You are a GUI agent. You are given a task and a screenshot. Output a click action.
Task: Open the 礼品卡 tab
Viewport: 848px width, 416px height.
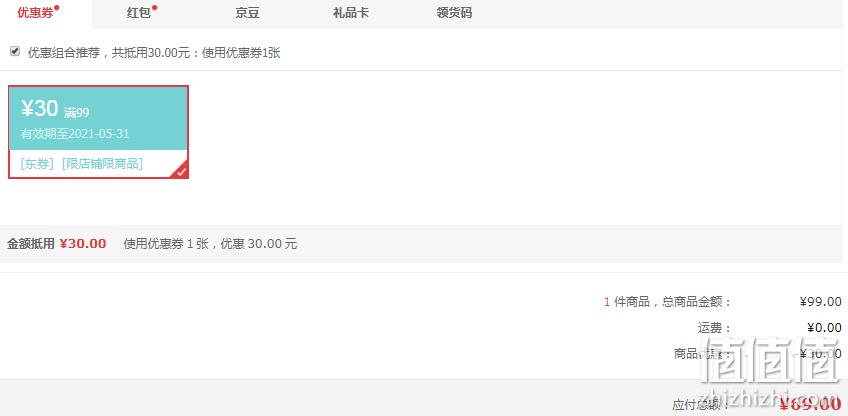(350, 13)
